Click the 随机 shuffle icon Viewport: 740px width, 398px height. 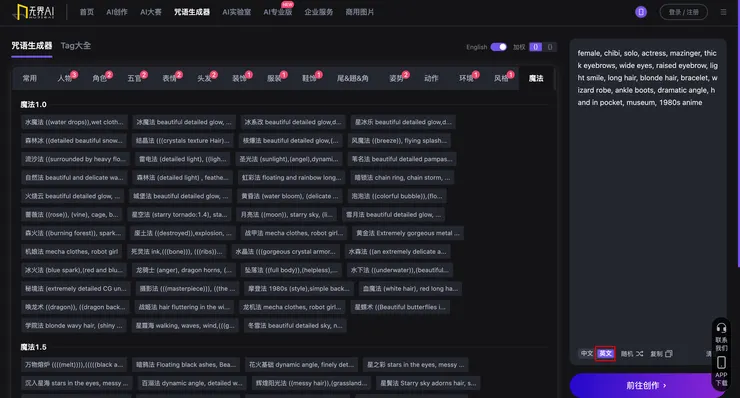(x=639, y=354)
